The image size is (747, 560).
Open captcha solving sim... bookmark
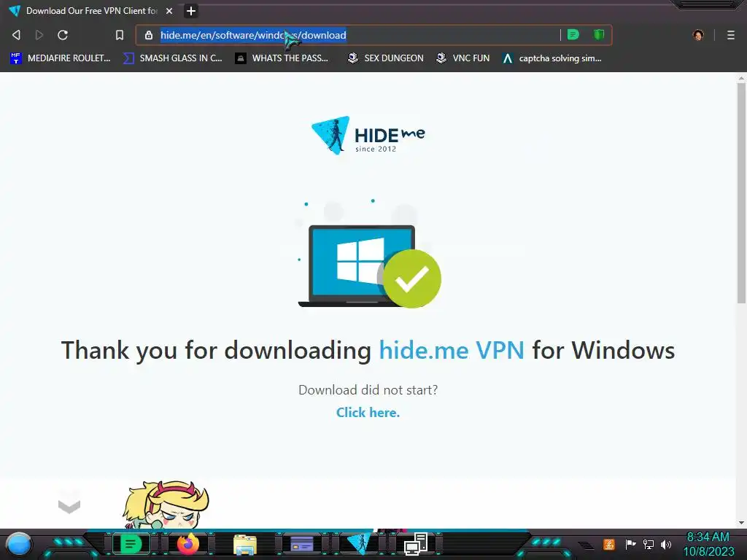[552, 58]
